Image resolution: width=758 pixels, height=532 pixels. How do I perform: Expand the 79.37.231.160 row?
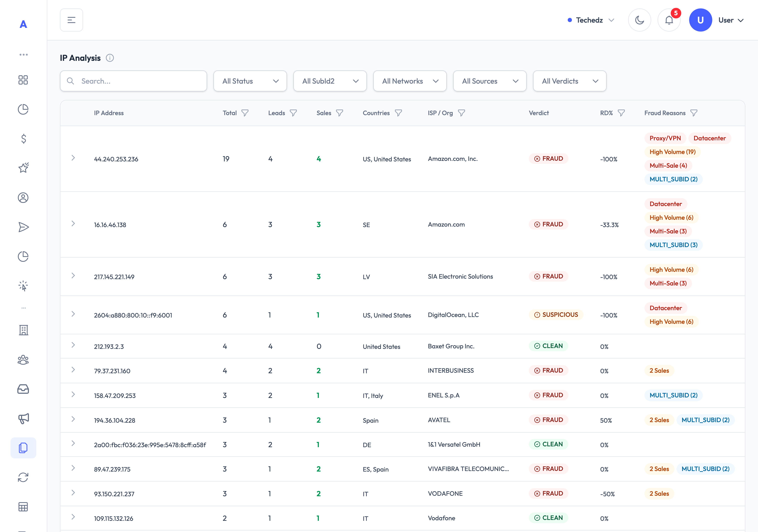[x=73, y=370]
